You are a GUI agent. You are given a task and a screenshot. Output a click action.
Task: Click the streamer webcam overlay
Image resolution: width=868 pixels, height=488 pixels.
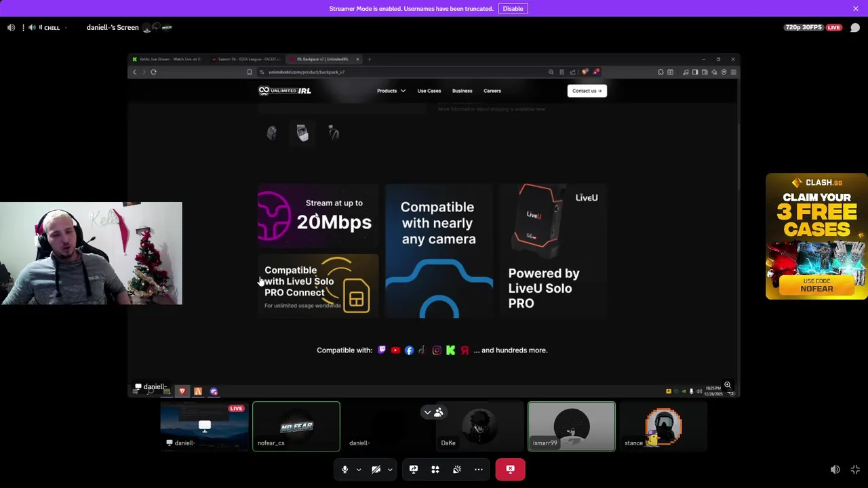point(91,253)
